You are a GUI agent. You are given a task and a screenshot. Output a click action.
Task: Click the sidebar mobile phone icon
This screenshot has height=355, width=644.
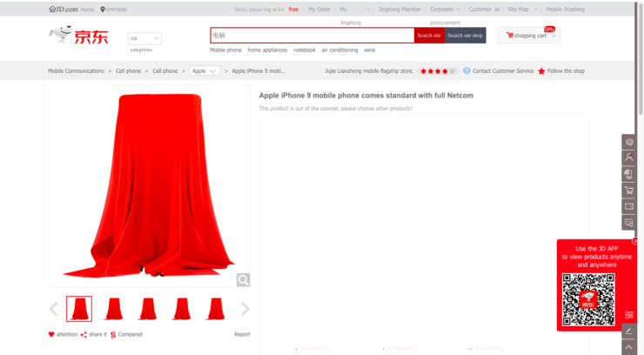(x=629, y=174)
